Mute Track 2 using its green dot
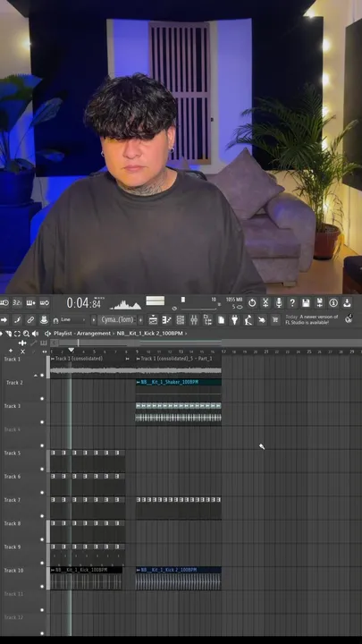 point(42,398)
